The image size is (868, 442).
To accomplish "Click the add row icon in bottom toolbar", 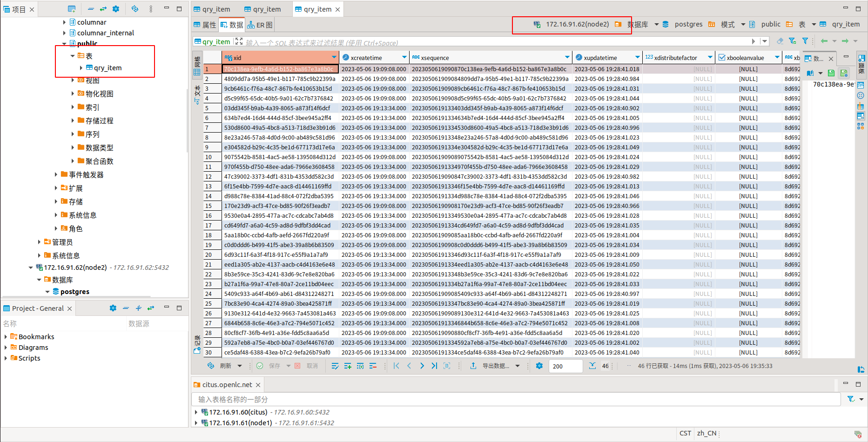I will pyautogui.click(x=348, y=366).
